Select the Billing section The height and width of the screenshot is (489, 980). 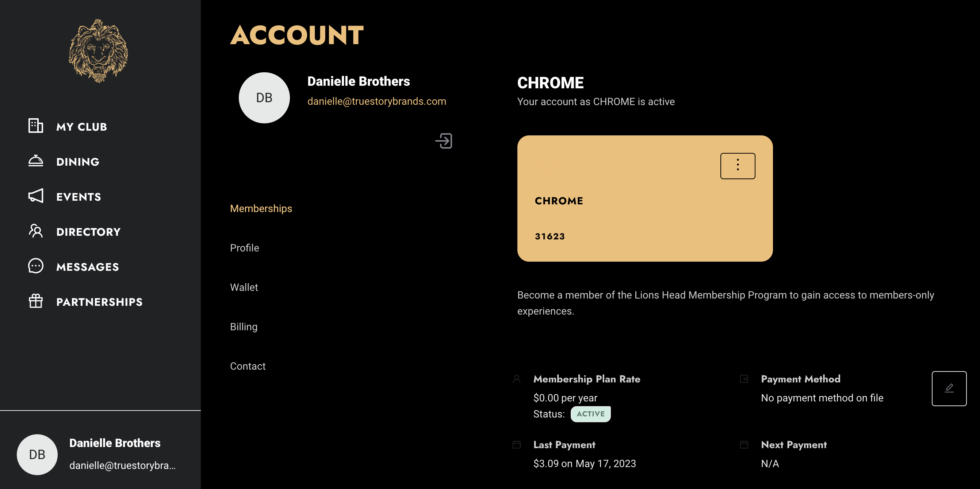(x=244, y=327)
